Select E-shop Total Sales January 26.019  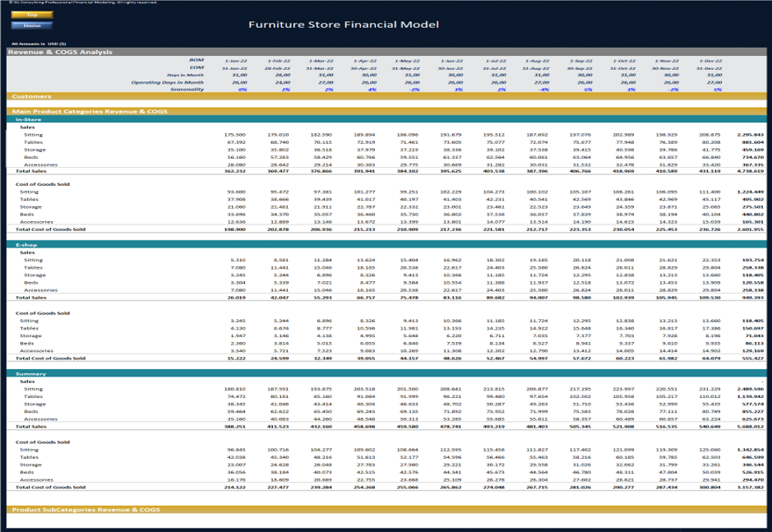pyautogui.click(x=236, y=297)
